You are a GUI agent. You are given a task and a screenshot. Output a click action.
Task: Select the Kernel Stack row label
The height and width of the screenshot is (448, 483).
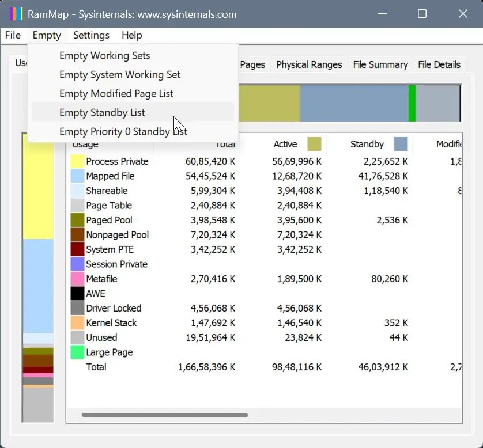(x=111, y=323)
